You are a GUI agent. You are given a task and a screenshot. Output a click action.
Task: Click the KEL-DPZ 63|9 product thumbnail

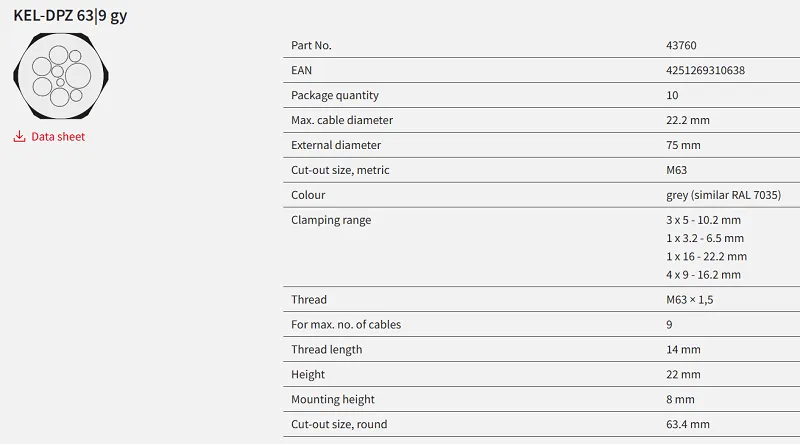(x=61, y=76)
